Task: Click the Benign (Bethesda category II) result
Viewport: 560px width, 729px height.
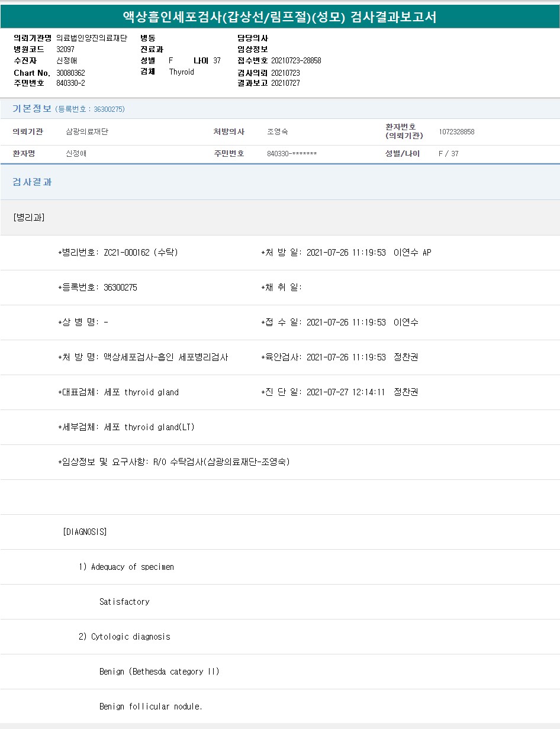Action: coord(159,672)
